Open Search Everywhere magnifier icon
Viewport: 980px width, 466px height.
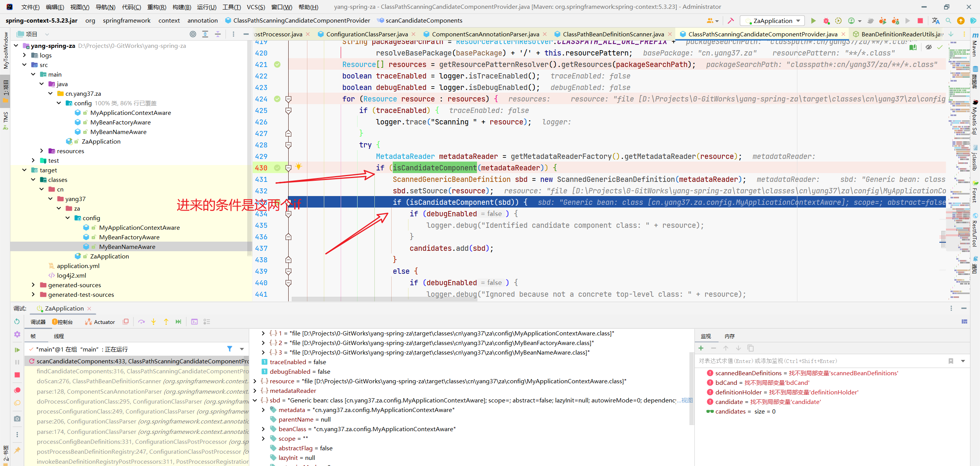pos(948,21)
